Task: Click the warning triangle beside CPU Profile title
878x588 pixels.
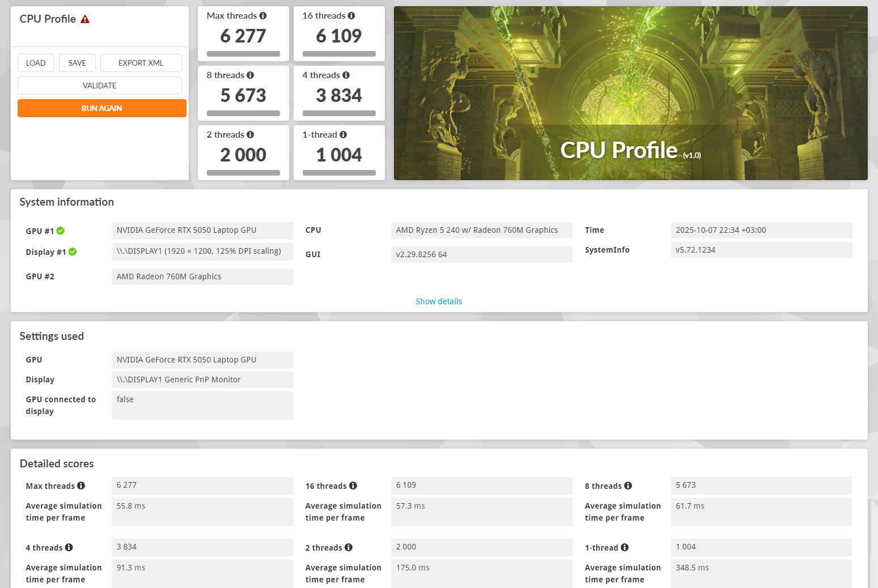Action: point(85,19)
